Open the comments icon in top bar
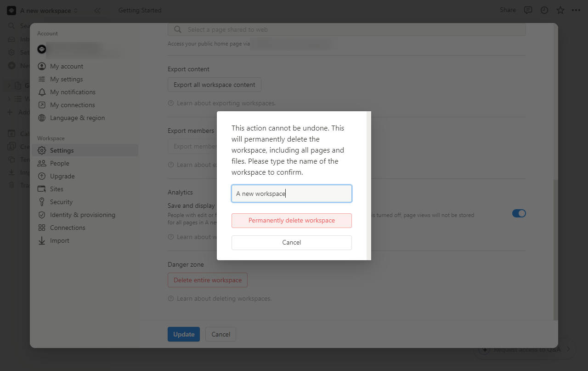 pos(528,10)
